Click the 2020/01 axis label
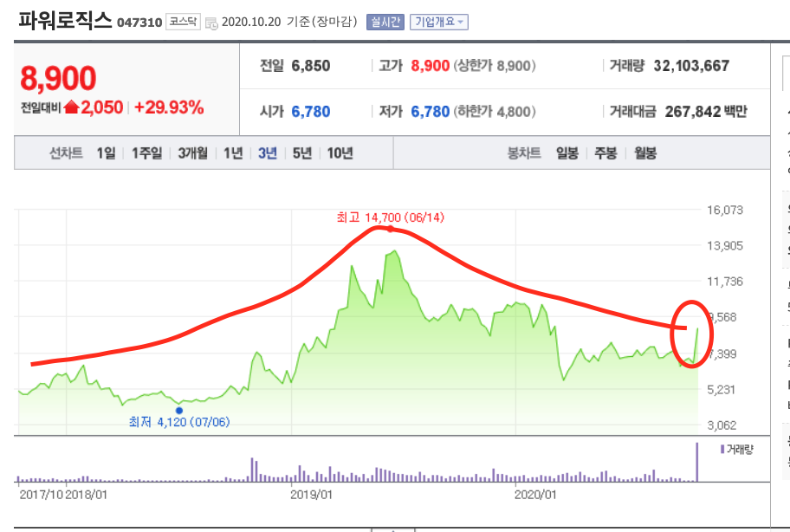The width and height of the screenshot is (790, 532). [535, 495]
